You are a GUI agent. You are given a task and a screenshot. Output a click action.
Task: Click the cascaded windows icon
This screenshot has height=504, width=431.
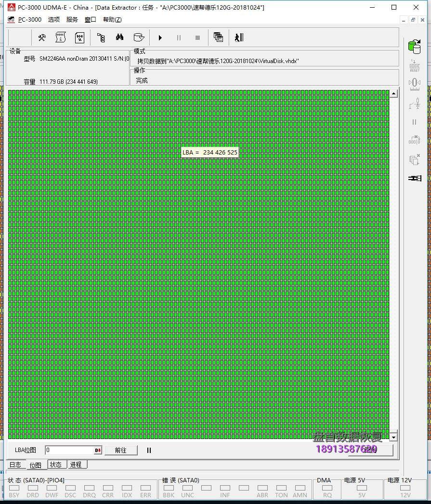coord(219,37)
